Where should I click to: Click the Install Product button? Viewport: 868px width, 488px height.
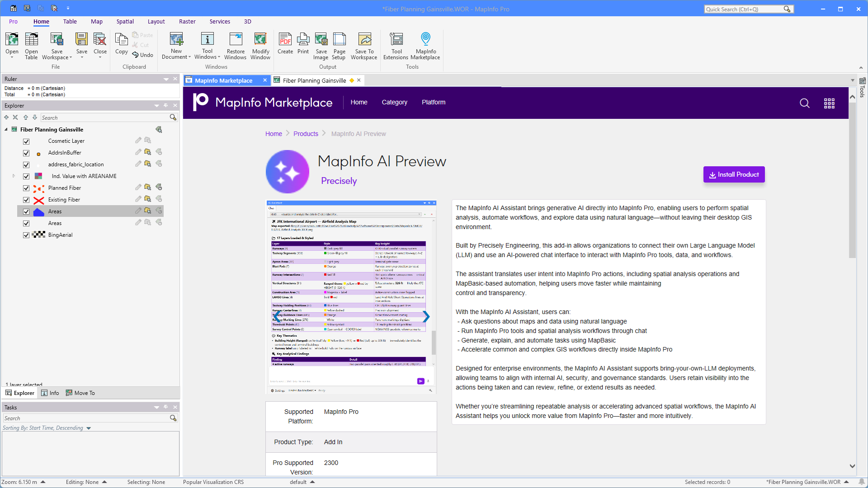click(734, 174)
